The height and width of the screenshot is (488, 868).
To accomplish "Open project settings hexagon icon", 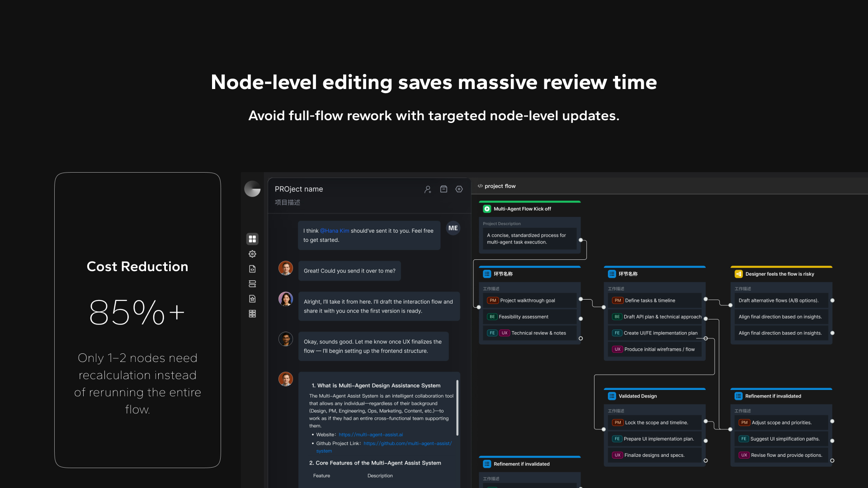I will (x=459, y=189).
